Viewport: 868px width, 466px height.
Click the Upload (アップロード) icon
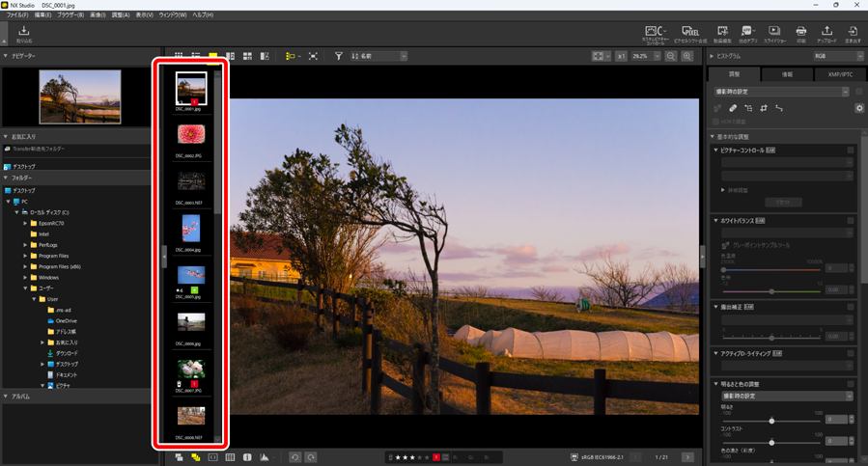(x=826, y=34)
